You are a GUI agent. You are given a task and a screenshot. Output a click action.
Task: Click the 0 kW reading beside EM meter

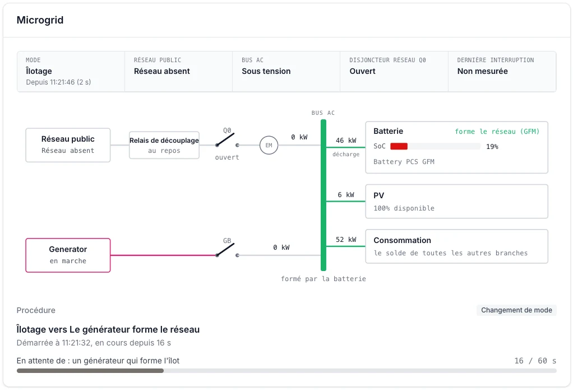pos(299,137)
